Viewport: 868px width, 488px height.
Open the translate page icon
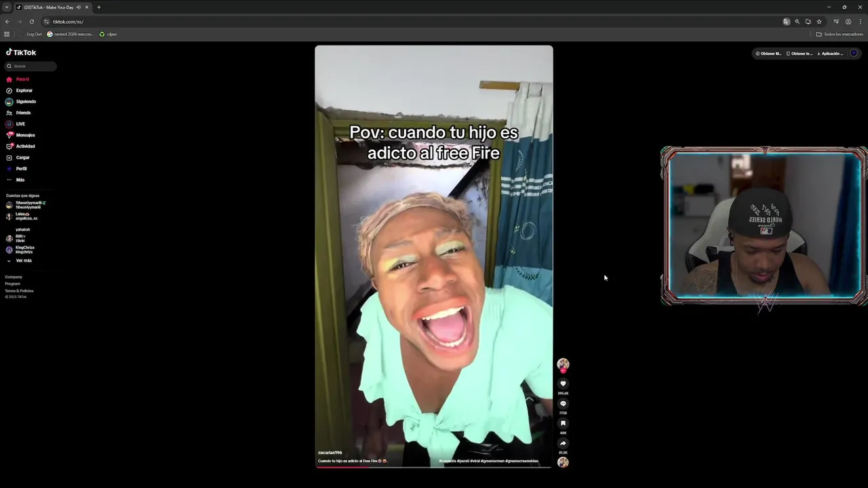[787, 22]
